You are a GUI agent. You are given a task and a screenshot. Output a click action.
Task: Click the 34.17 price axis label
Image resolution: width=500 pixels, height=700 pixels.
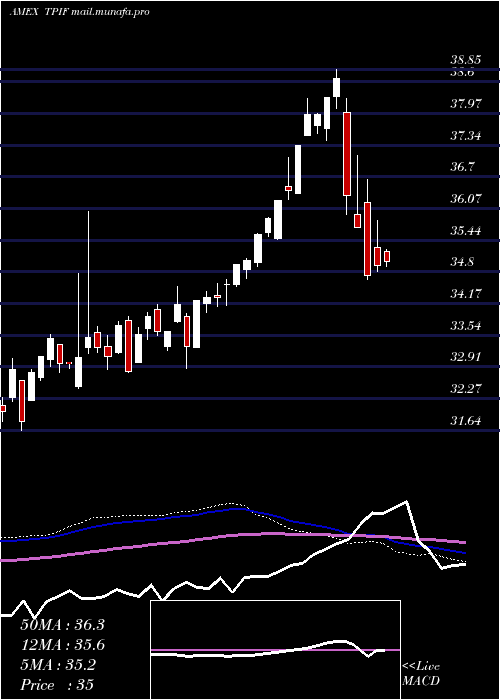tap(466, 294)
